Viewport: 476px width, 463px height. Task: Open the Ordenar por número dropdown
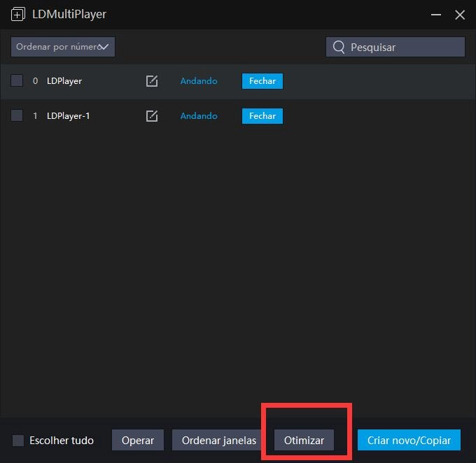pyautogui.click(x=62, y=47)
